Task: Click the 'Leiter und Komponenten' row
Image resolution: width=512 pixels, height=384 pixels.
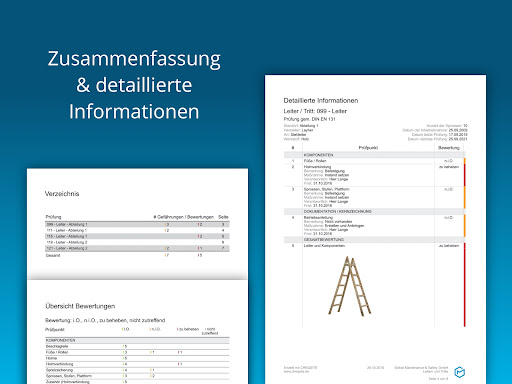Action: coord(324,246)
